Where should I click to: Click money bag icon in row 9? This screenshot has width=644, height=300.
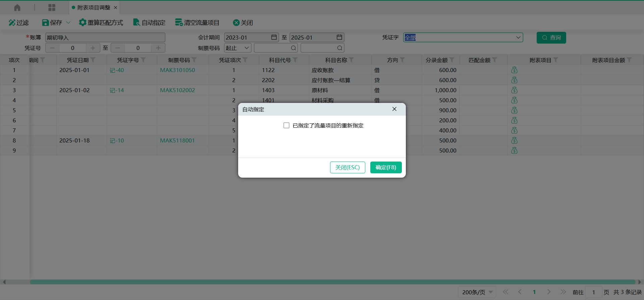pos(514,151)
